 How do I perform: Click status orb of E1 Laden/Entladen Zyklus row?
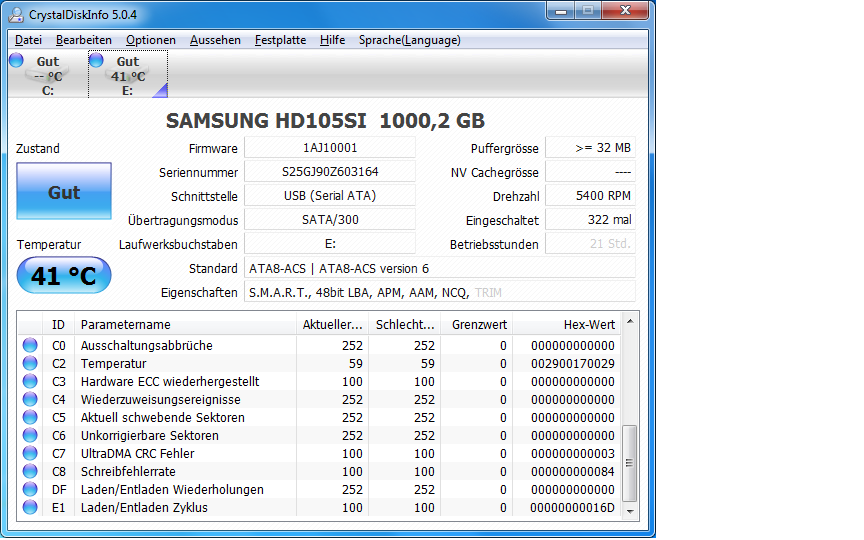click(30, 507)
